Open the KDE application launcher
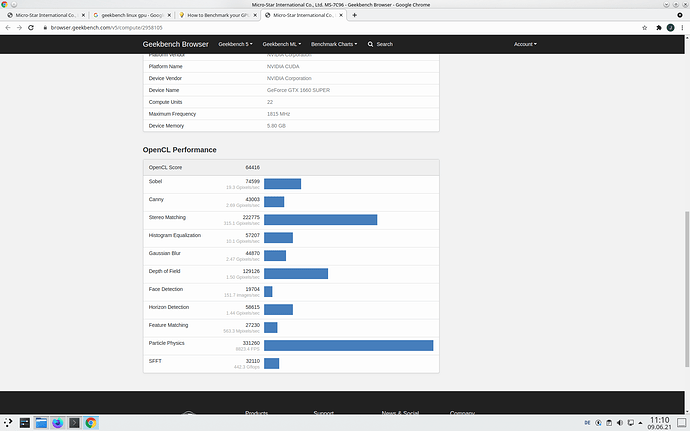 [x=8, y=423]
